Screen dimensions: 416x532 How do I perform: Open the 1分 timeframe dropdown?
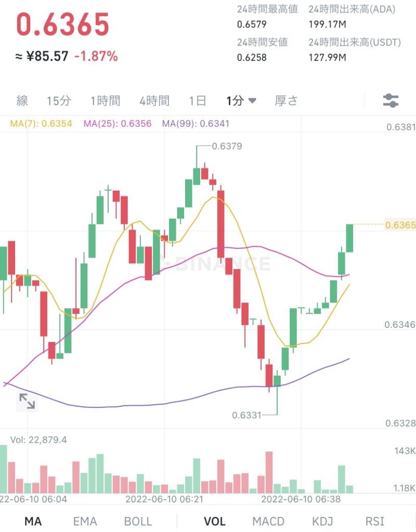pos(240,101)
